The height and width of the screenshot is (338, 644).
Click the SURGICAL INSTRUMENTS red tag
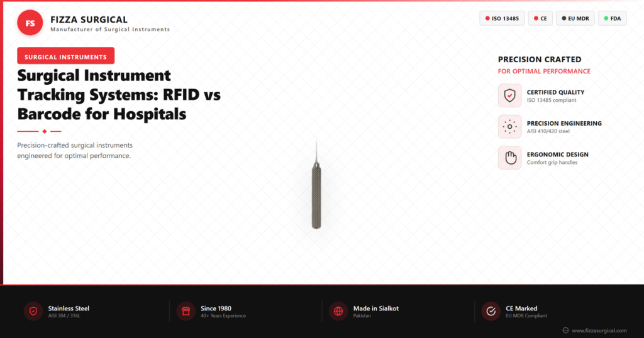point(65,56)
